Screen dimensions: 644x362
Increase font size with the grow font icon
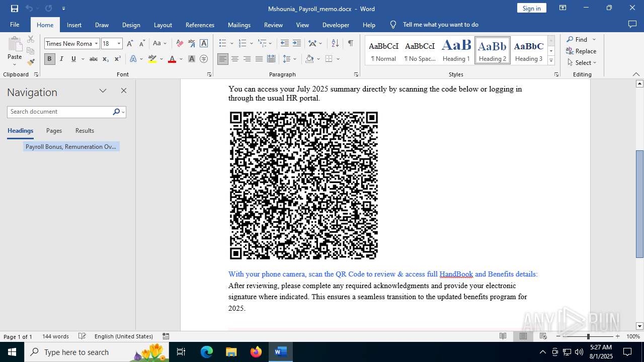[130, 43]
